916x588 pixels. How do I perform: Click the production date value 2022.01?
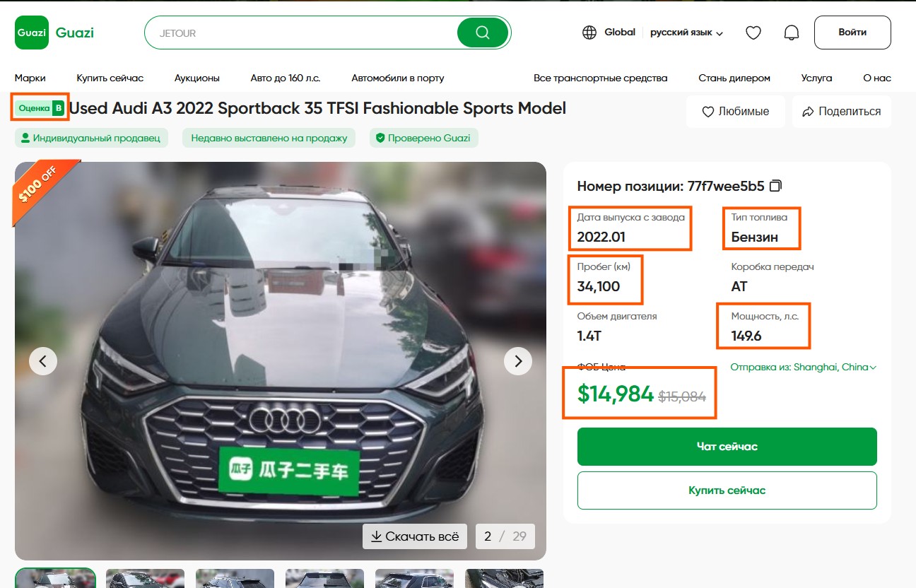601,237
